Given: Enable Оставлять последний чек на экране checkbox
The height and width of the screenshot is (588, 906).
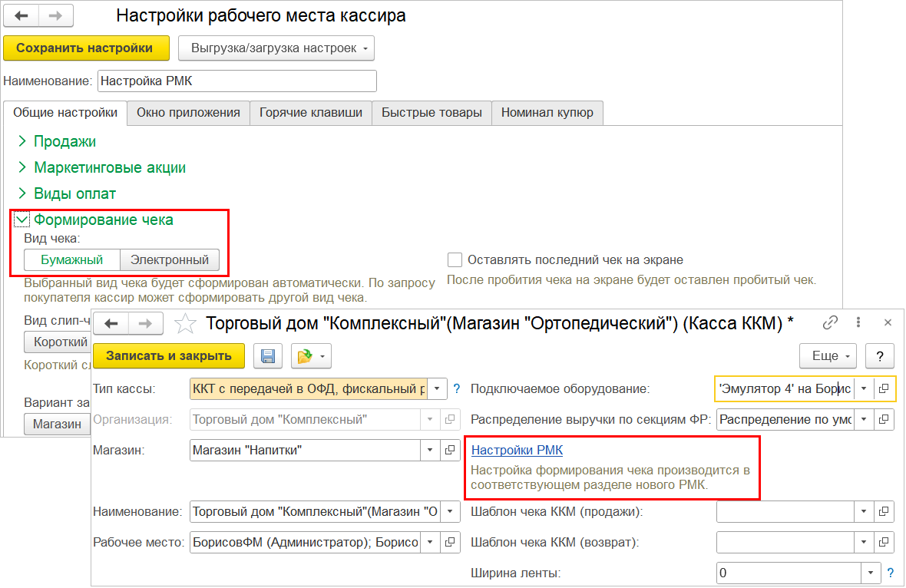Looking at the screenshot, I should pos(455,259).
